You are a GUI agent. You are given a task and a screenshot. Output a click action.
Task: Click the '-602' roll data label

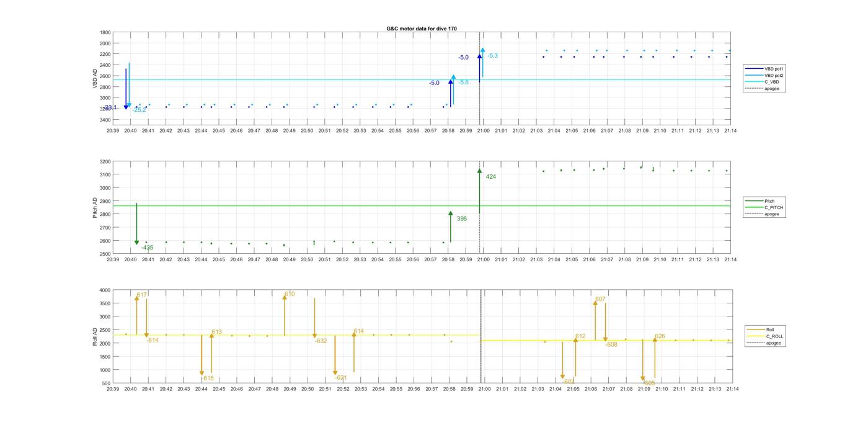(569, 382)
